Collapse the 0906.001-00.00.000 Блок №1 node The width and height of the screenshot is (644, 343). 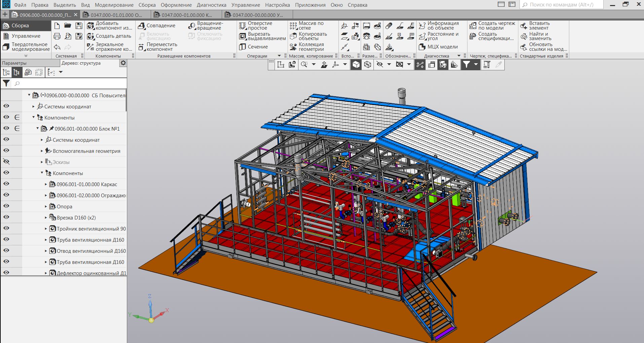(38, 129)
